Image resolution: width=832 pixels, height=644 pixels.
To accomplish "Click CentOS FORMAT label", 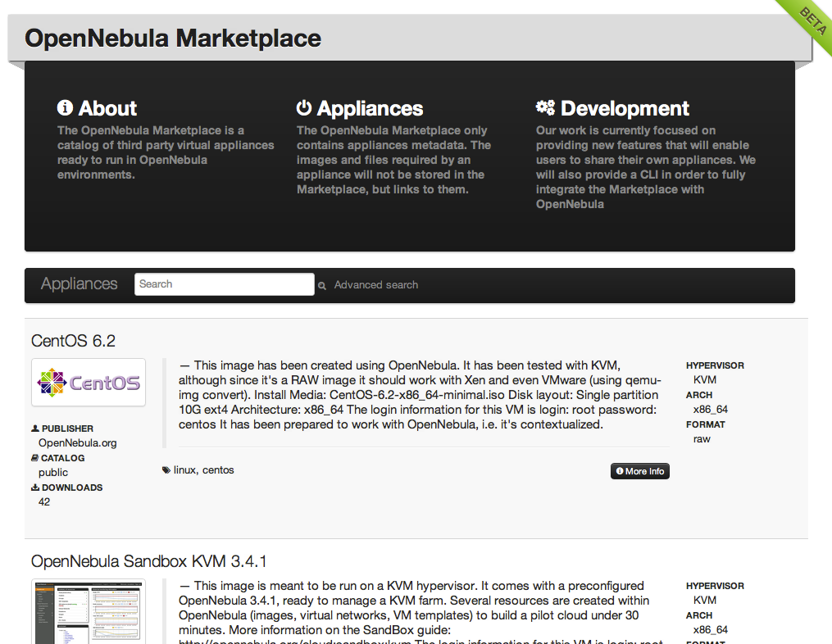I will (x=705, y=424).
